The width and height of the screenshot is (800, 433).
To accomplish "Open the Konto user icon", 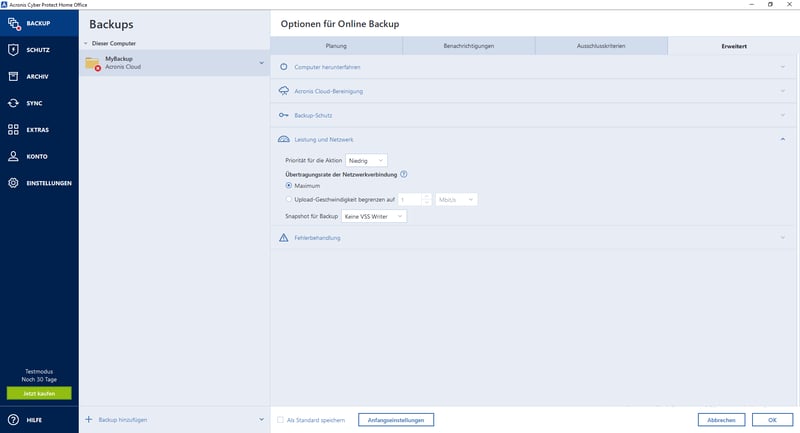I will coord(14,156).
